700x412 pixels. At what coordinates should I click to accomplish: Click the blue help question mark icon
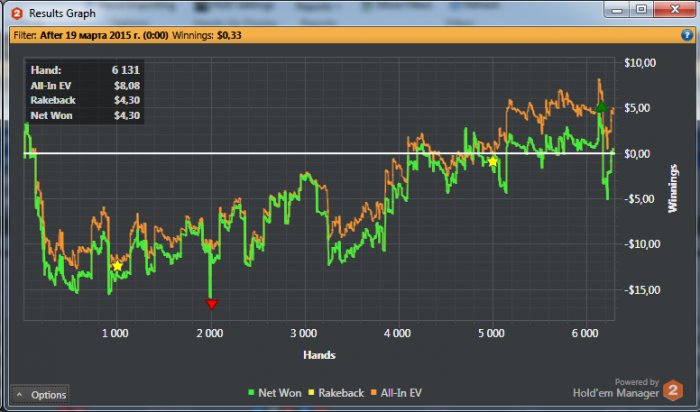[687, 35]
